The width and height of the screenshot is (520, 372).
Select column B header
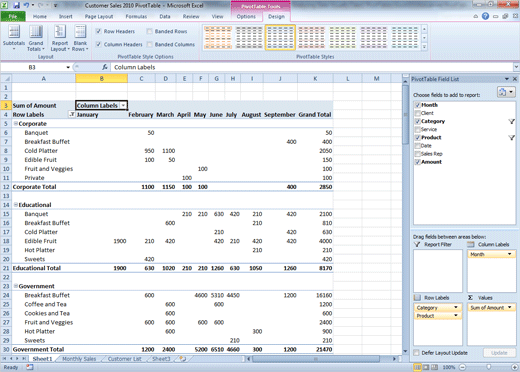(x=101, y=78)
